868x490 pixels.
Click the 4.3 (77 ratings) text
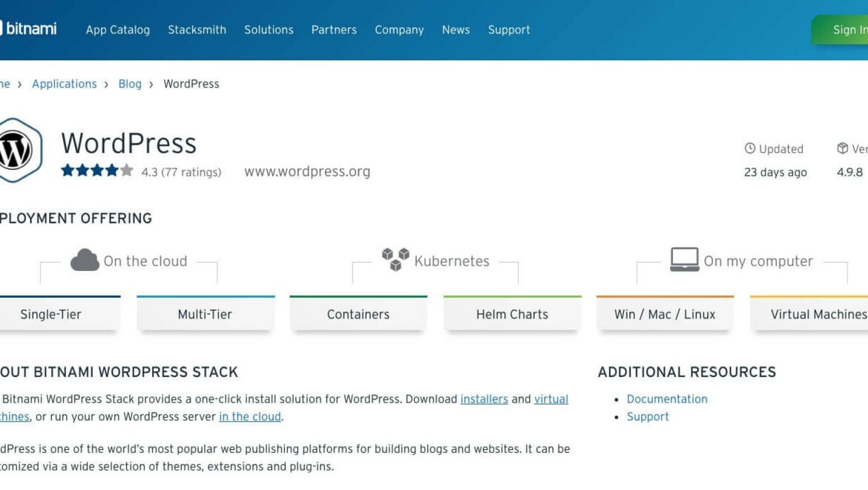[x=181, y=172]
